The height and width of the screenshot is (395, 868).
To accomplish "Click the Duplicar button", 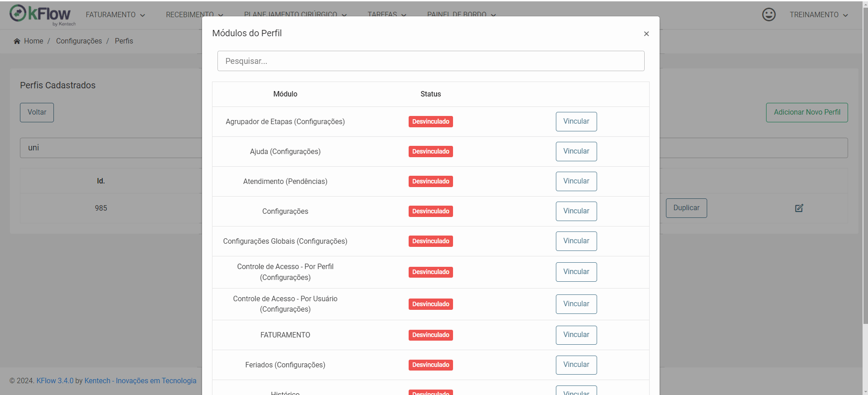I will [686, 208].
